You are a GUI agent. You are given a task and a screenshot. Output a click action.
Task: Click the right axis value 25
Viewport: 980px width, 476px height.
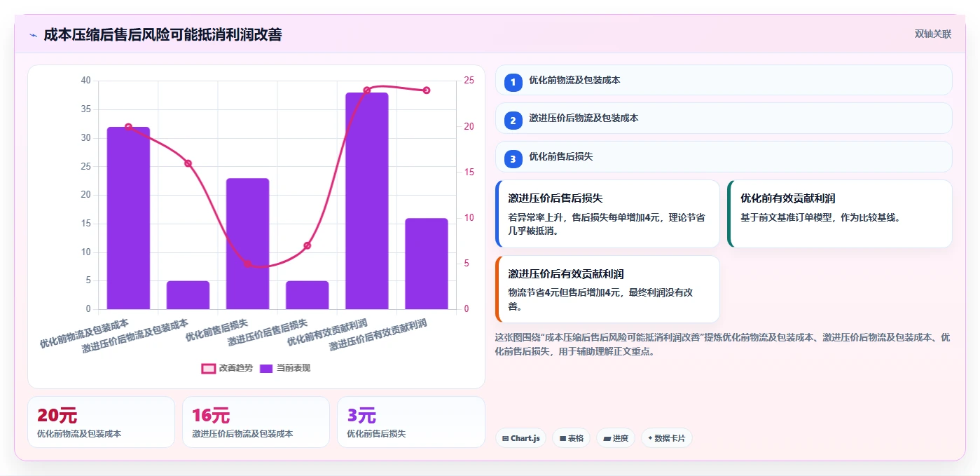pos(469,81)
